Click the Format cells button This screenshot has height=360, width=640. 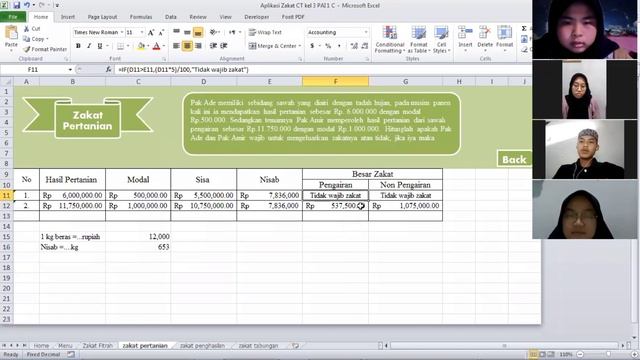[x=504, y=38]
